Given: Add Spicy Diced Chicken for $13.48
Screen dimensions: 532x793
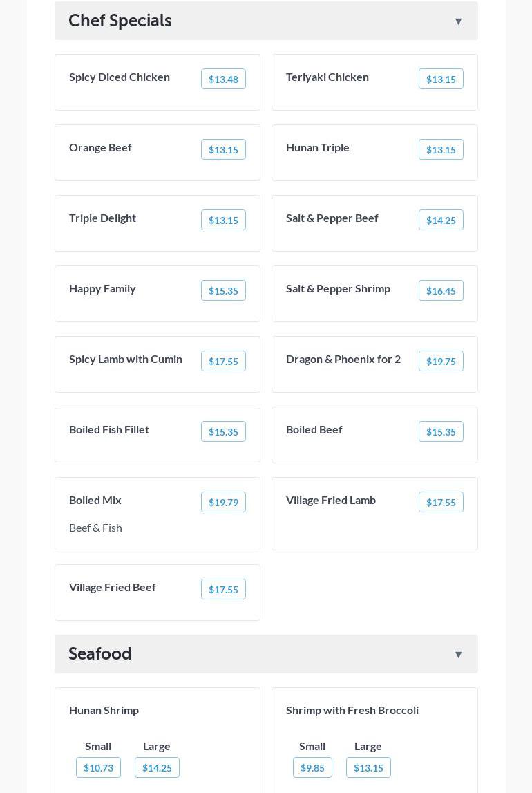Looking at the screenshot, I should pyautogui.click(x=223, y=80).
